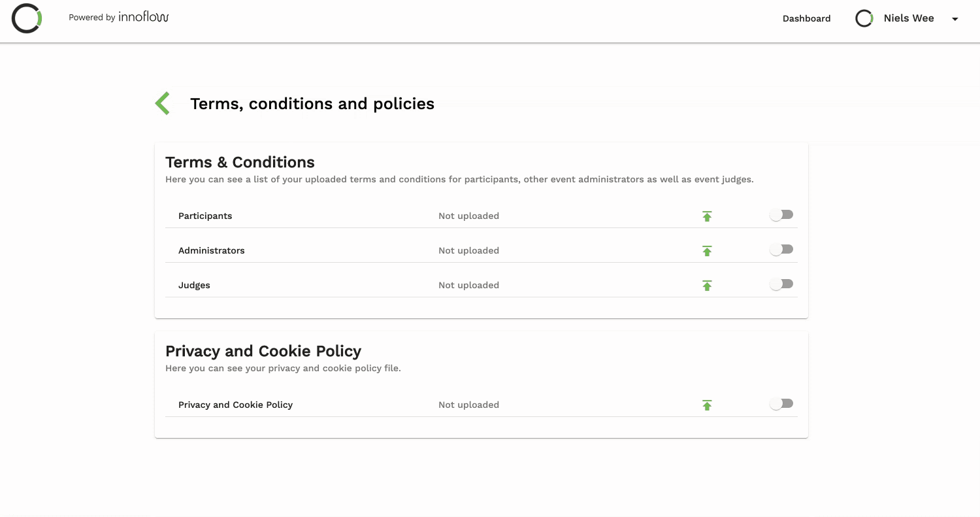The image size is (980, 517).
Task: Click the Judges row label
Action: pos(194,285)
